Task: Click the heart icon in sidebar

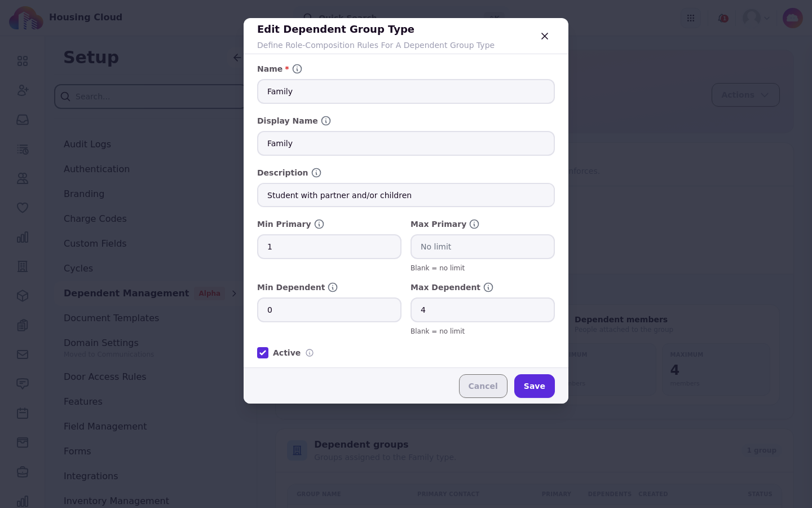Action: coord(23,208)
